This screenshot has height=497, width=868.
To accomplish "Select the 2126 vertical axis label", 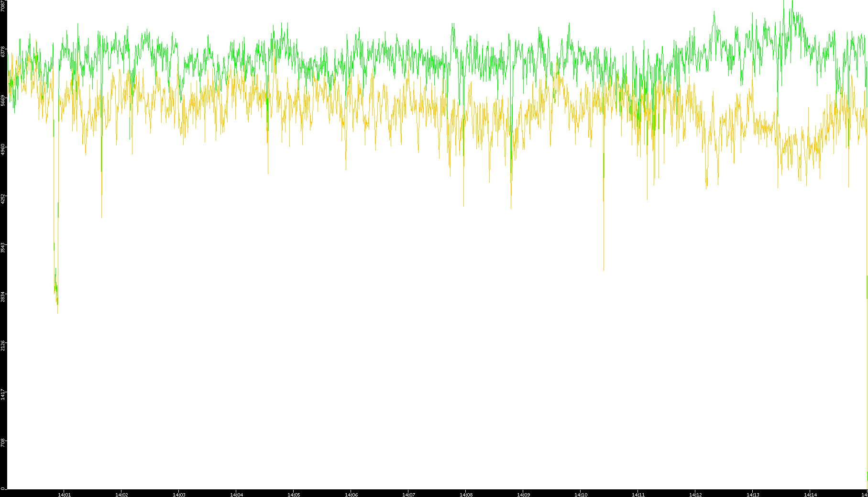I will [3, 345].
